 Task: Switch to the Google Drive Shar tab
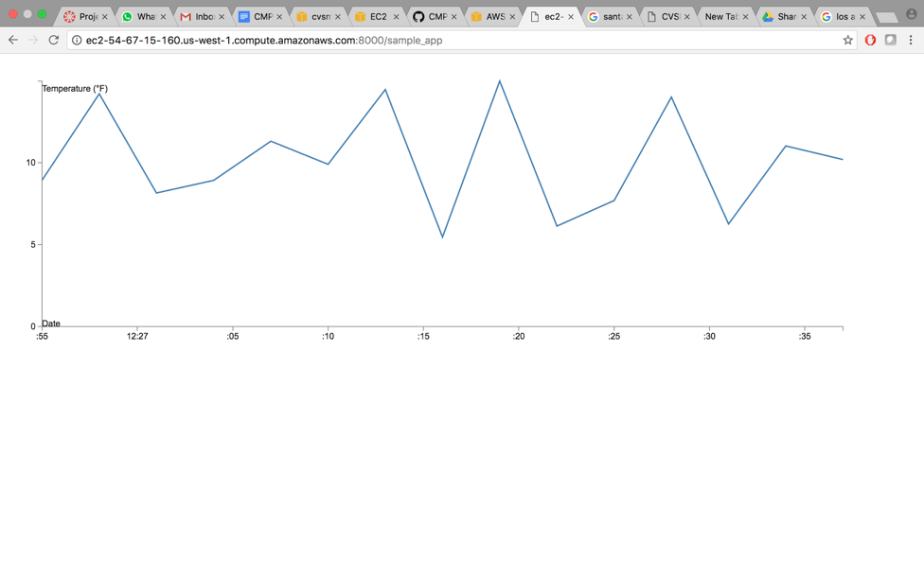tap(783, 16)
